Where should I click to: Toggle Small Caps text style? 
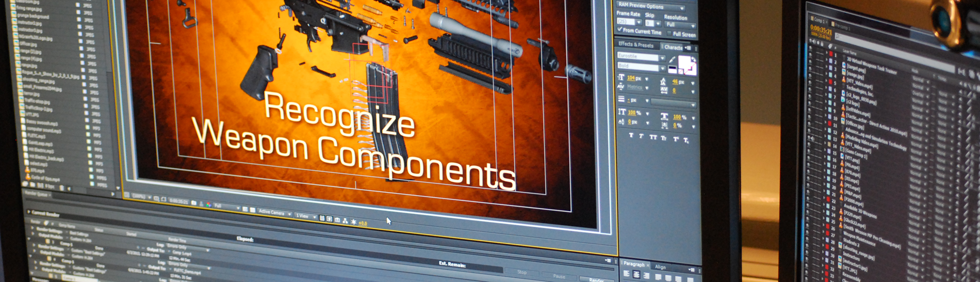click(663, 138)
